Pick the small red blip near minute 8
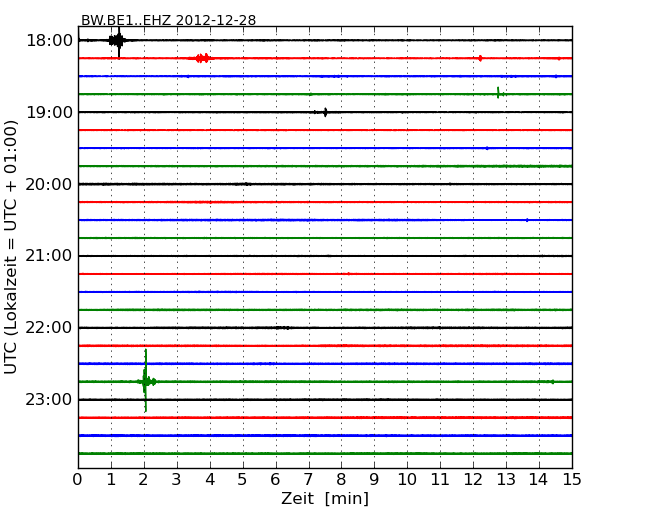 tap(349, 274)
